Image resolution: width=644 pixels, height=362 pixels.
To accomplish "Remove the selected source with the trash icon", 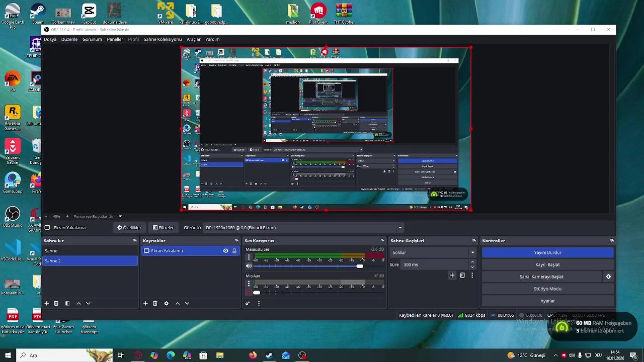I will coord(155,303).
